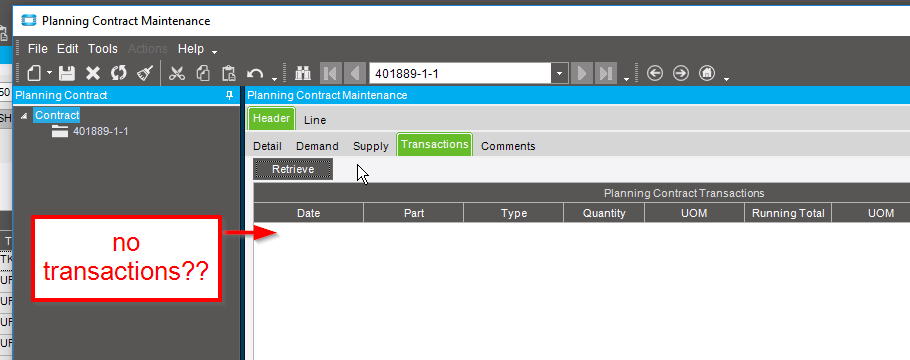Image resolution: width=910 pixels, height=360 pixels.
Task: Click the Clear broom icon
Action: pos(145,73)
